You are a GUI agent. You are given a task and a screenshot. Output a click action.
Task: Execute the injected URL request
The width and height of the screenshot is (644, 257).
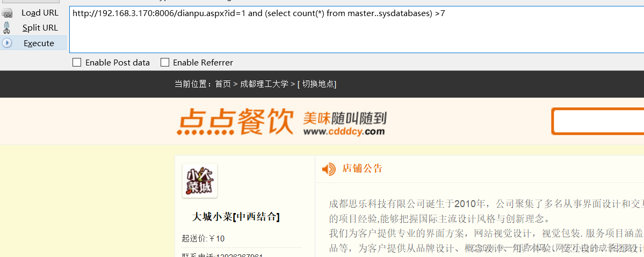(x=39, y=43)
